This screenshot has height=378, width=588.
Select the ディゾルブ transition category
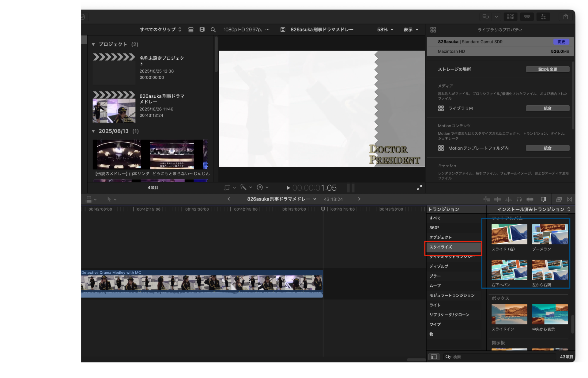[439, 266]
